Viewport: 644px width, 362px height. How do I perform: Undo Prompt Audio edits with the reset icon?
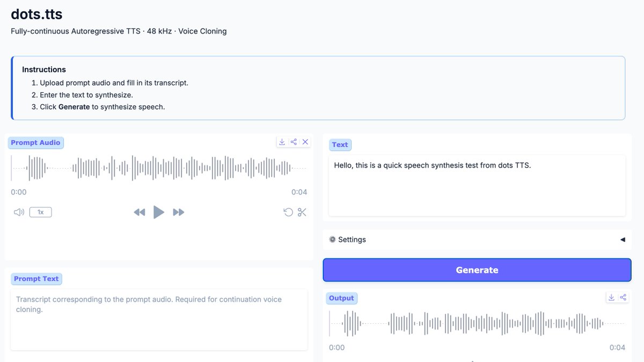(288, 212)
